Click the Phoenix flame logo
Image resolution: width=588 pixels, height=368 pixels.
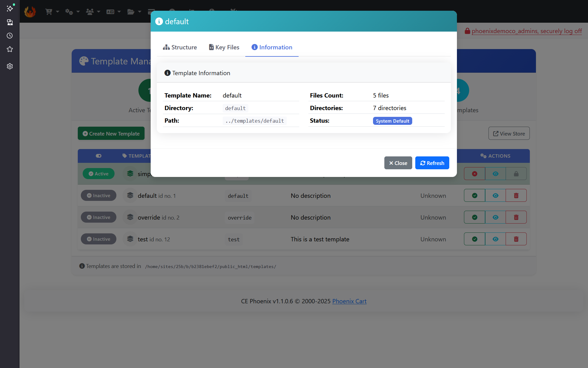tap(30, 12)
